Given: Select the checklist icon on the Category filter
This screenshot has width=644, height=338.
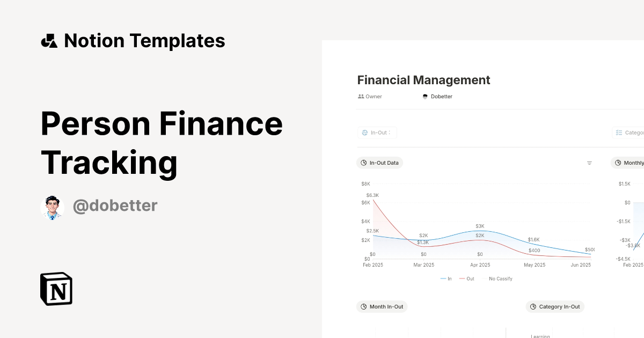Looking at the screenshot, I should (618, 133).
